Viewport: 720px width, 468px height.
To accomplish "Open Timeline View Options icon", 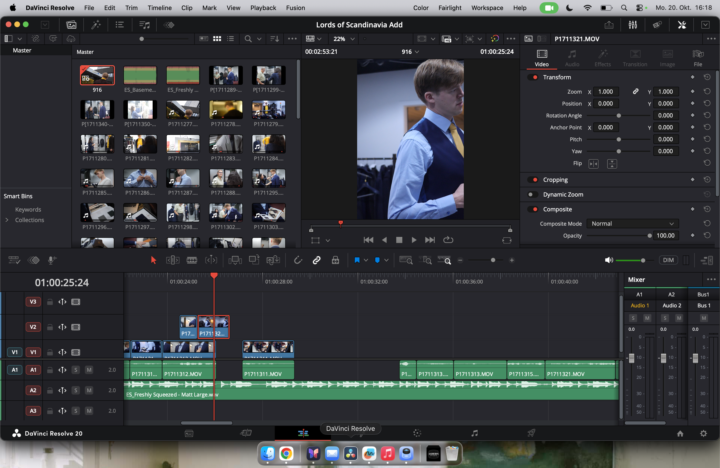I will coord(14,260).
